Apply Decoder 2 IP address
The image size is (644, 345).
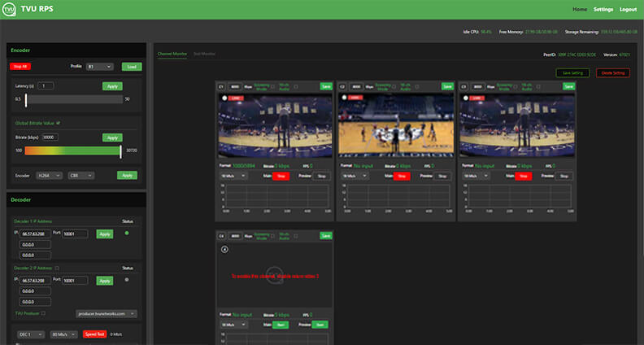coord(105,281)
